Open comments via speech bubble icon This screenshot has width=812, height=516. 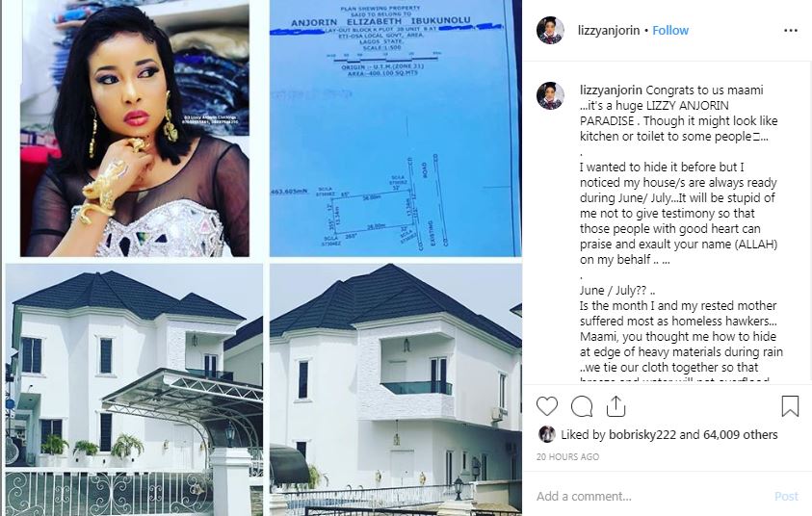[x=582, y=406]
